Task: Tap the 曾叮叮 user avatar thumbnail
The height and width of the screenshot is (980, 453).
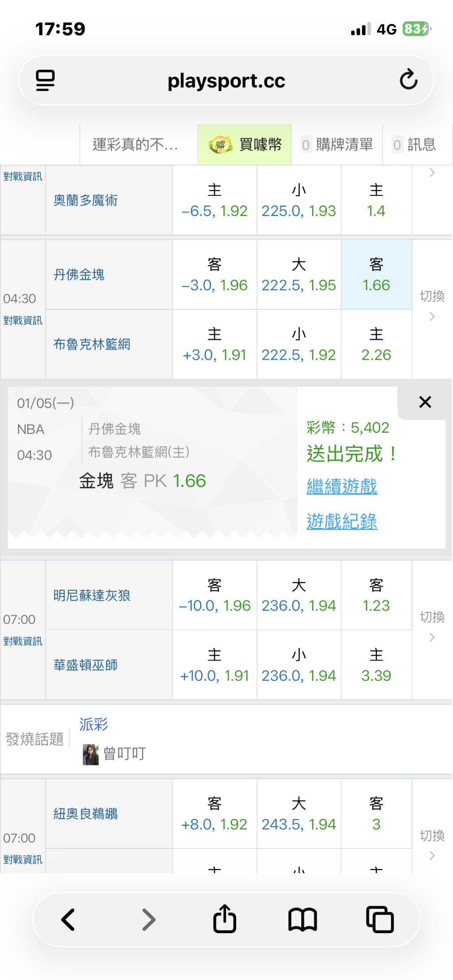Action: click(91, 754)
